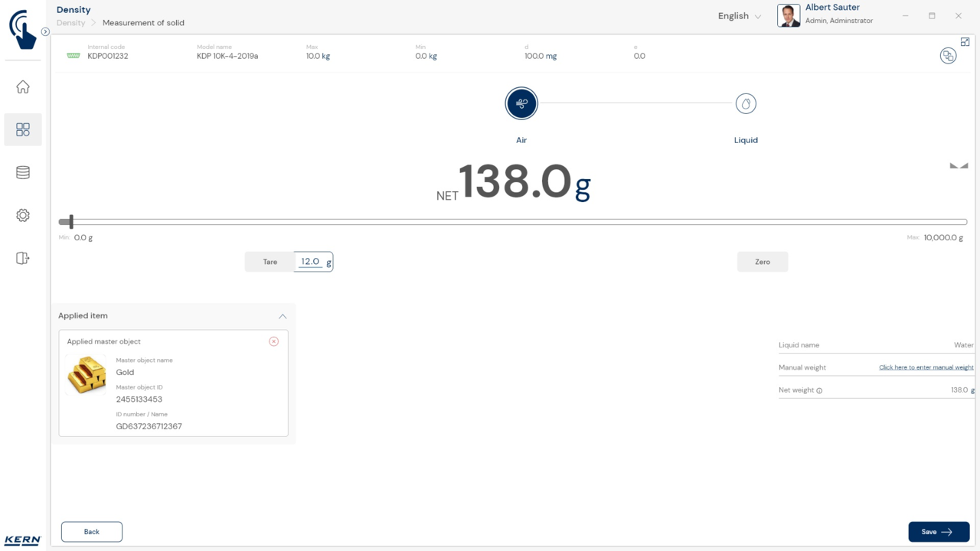The width and height of the screenshot is (980, 551).
Task: Click the tare value input field
Action: [311, 262]
